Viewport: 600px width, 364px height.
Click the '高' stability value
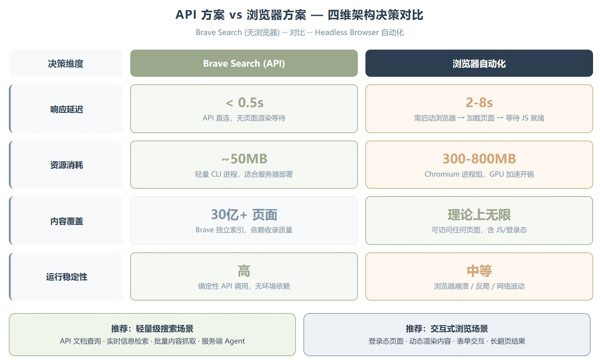(x=244, y=271)
